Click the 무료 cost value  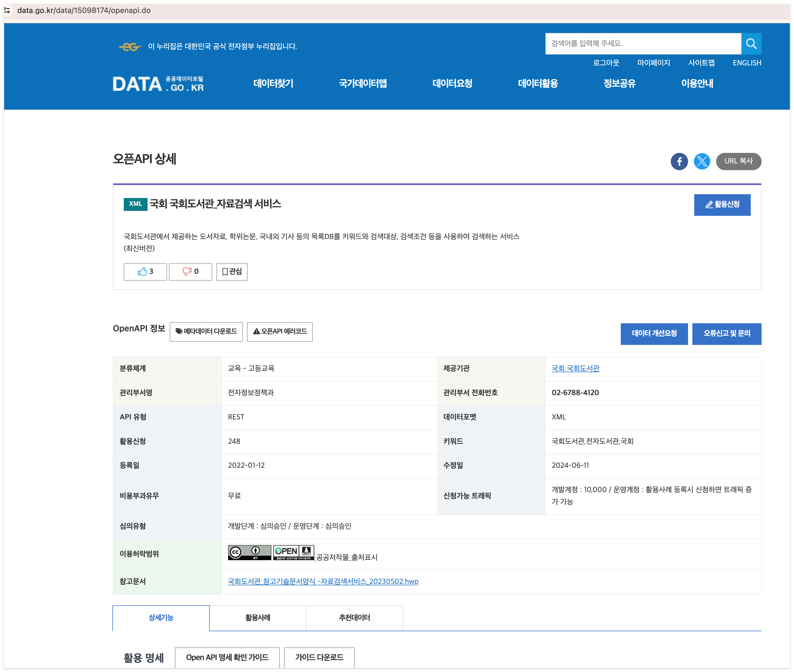coord(234,496)
